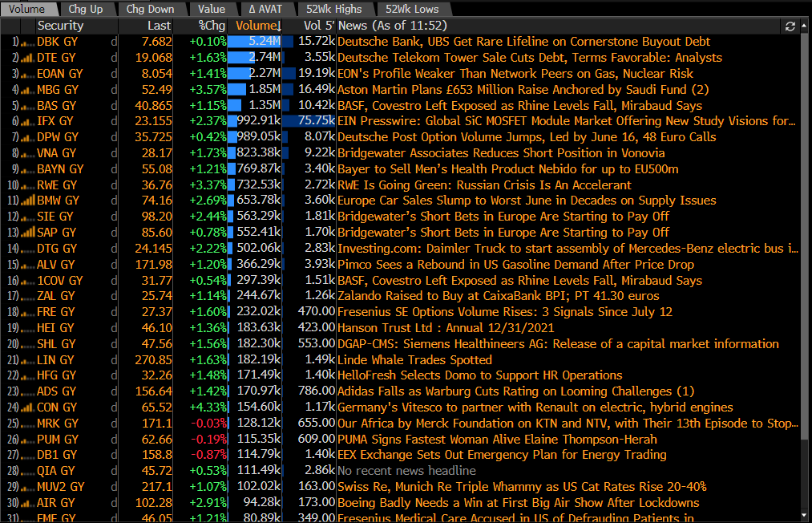The height and width of the screenshot is (523, 812).
Task: Open the chart icon beside IFX GY
Action: click(x=27, y=122)
